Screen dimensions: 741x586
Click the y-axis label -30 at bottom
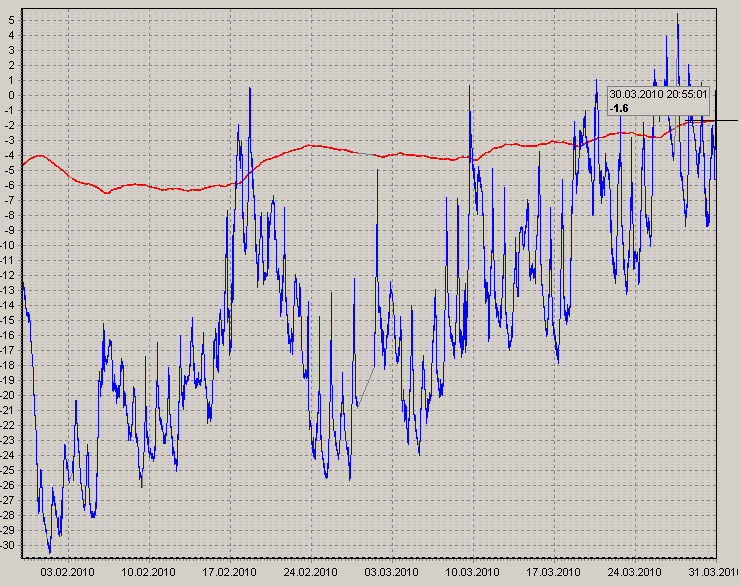[x=8, y=545]
